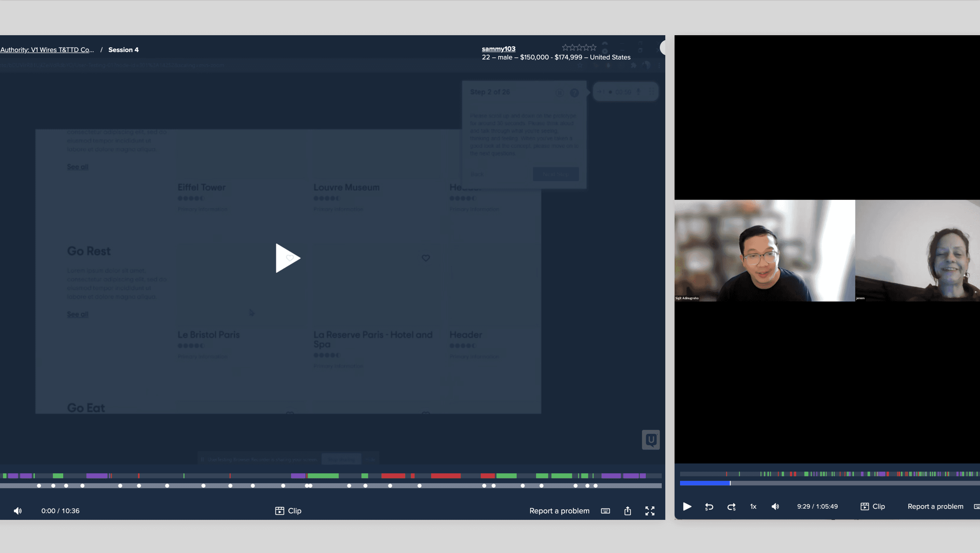
Task: Rate the session with the fifth star
Action: (x=593, y=48)
